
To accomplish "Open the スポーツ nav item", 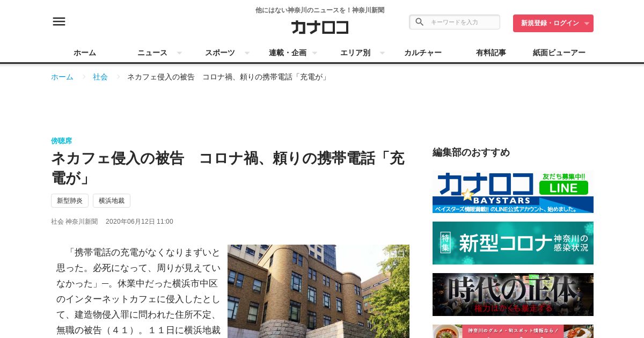I will (x=220, y=53).
